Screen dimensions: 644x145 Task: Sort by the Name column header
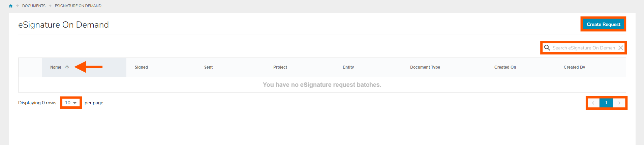pos(56,67)
